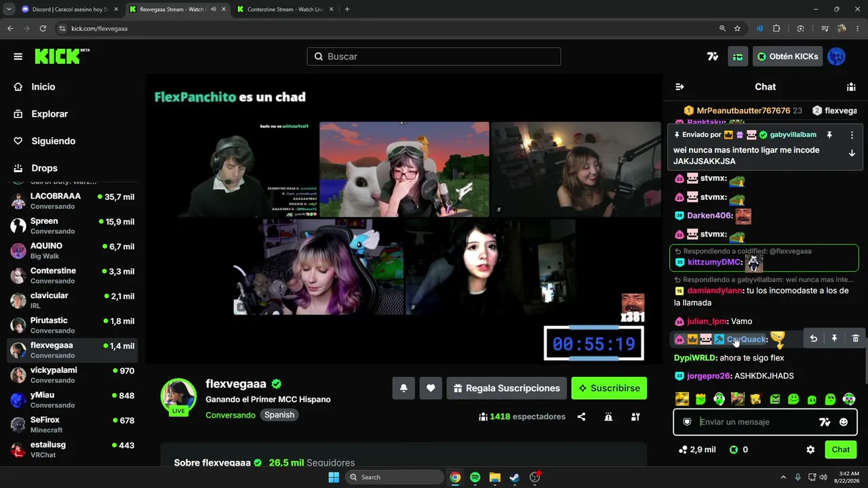The image size is (868, 488).
Task: Toggle follow heart for flexvegaaa
Action: coord(431,388)
